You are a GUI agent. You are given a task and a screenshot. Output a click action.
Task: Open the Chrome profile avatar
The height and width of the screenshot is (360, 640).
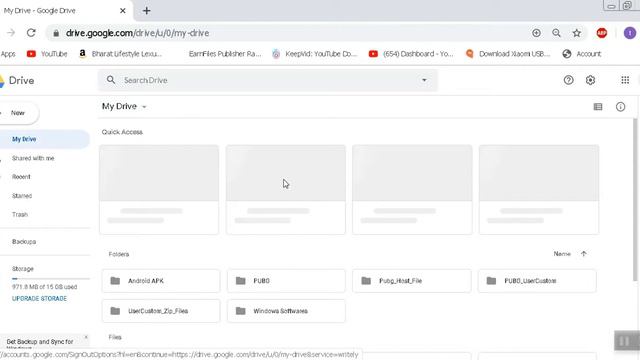630,33
